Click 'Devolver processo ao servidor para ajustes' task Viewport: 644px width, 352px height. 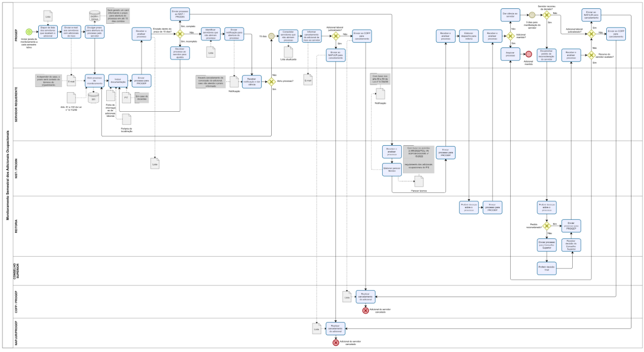click(x=180, y=53)
